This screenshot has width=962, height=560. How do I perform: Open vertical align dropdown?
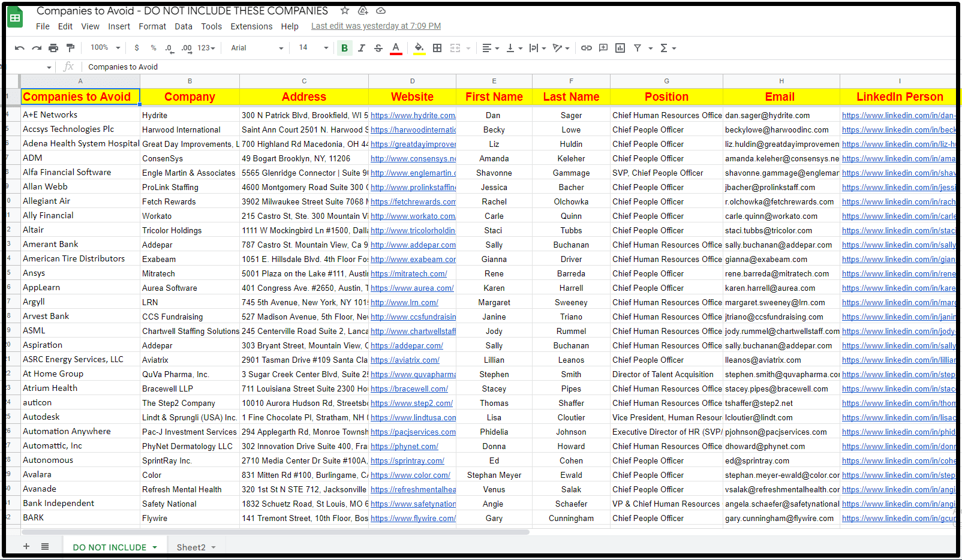tap(514, 48)
